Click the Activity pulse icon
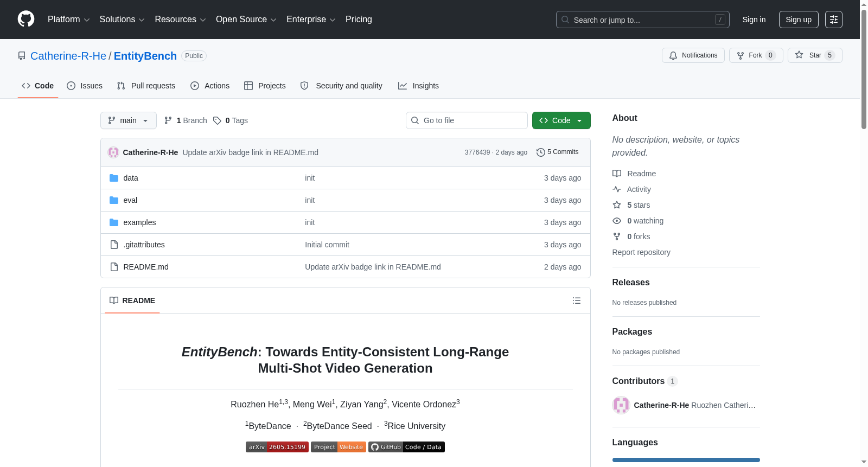Image resolution: width=868 pixels, height=467 pixels. tap(617, 189)
